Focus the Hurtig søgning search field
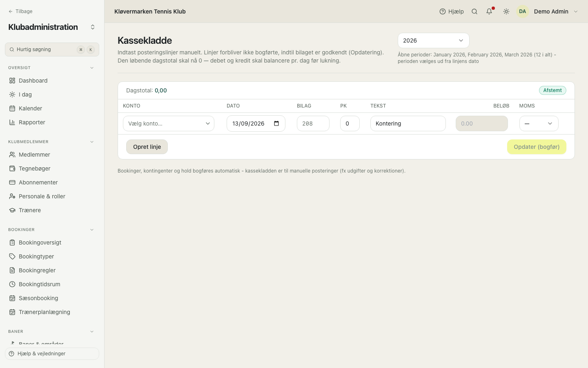Viewport: 588px width, 368px height. pyautogui.click(x=52, y=49)
